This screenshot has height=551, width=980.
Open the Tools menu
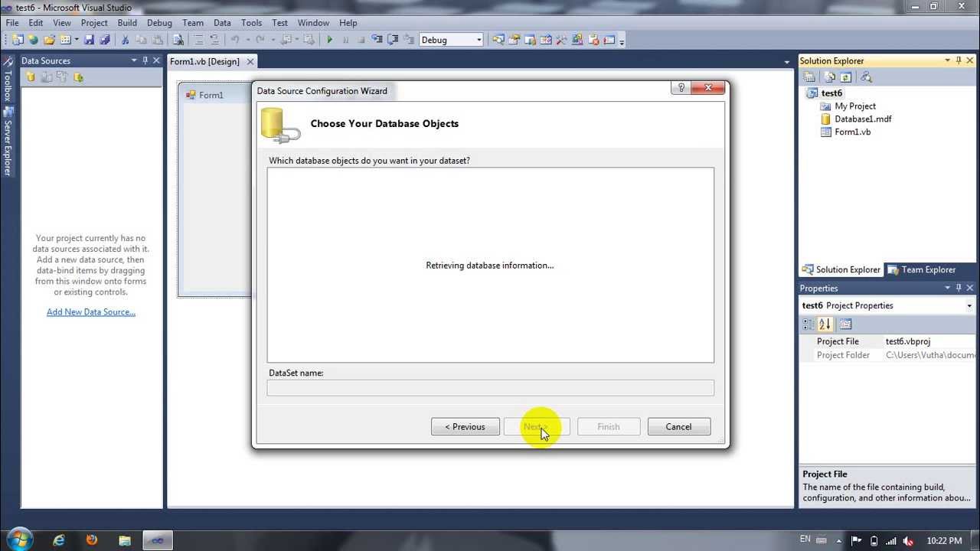[251, 23]
